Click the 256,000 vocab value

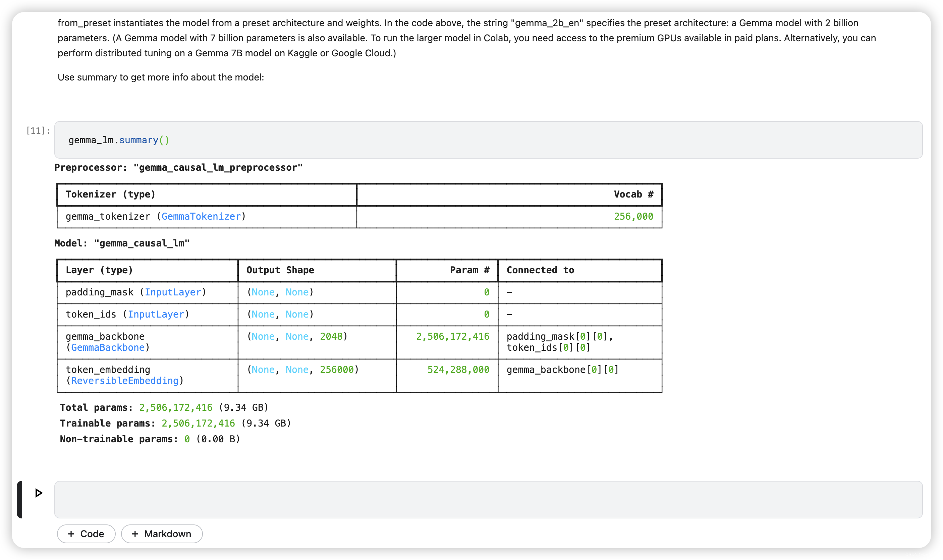coord(633,216)
